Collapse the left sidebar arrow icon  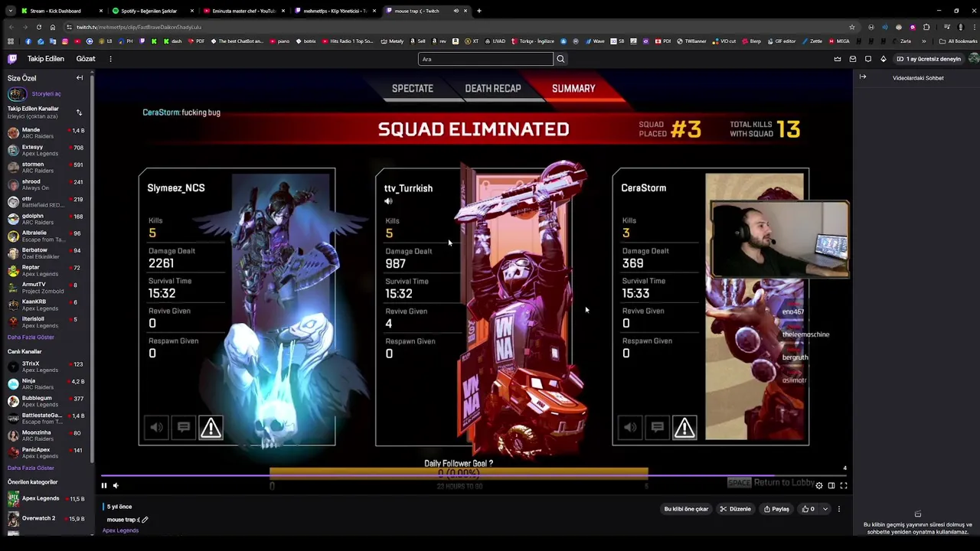(x=80, y=78)
